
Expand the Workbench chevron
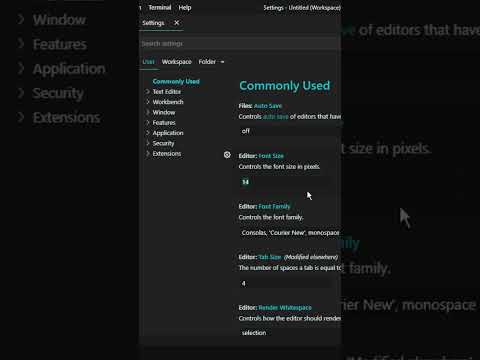coord(148,102)
